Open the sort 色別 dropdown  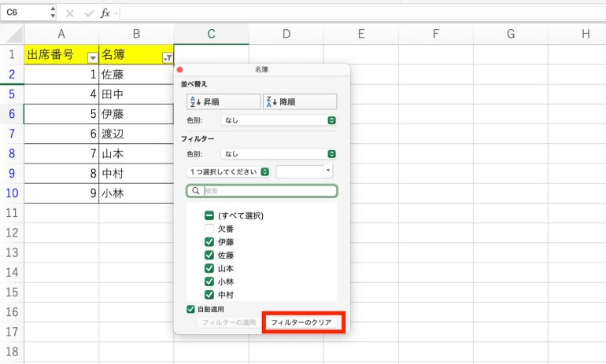click(x=279, y=120)
